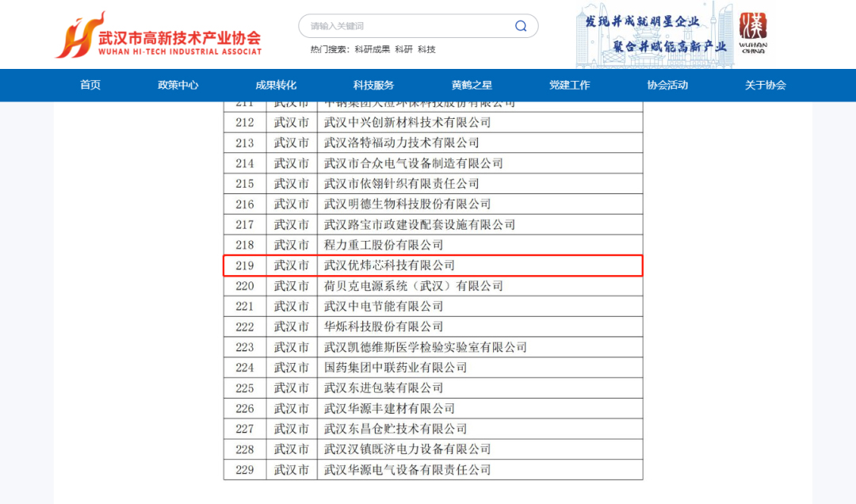This screenshot has width=856, height=504.
Task: Click row number 216 cell
Action: (245, 204)
